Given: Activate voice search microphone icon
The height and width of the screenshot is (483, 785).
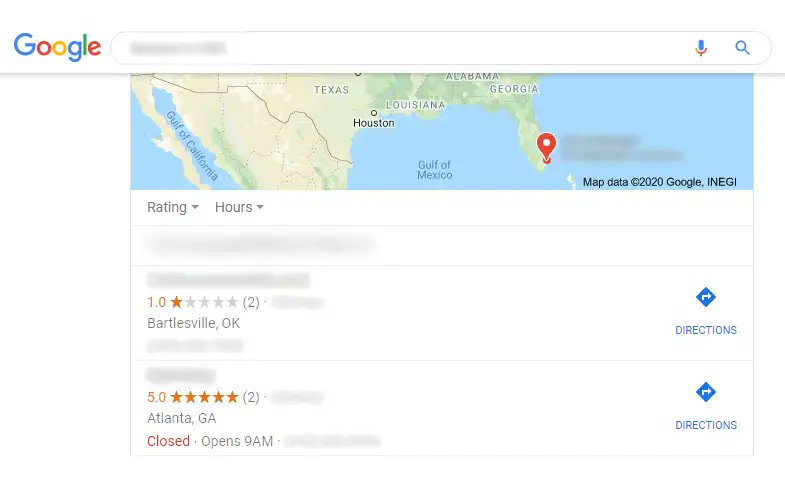Looking at the screenshot, I should [x=701, y=48].
